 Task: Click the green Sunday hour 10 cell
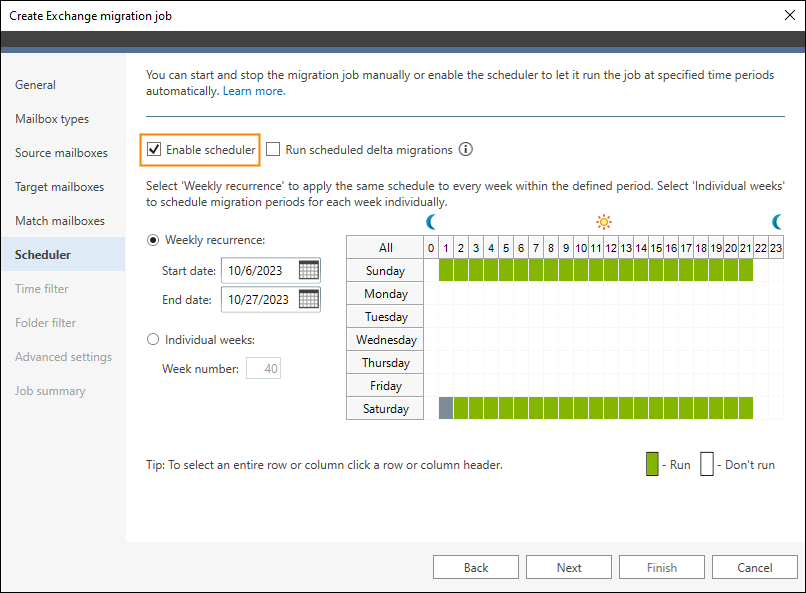581,270
